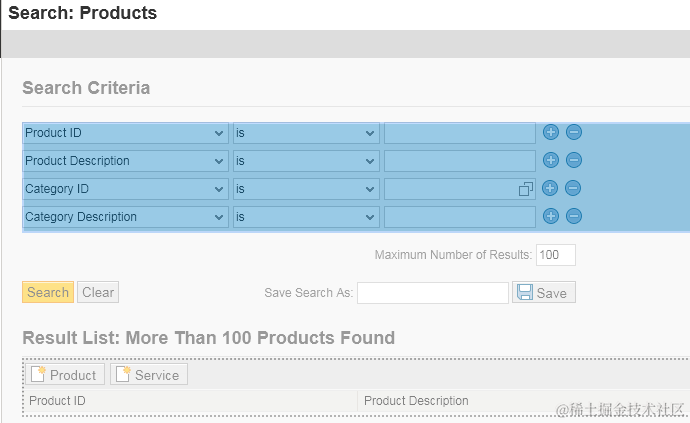Open the Product ID field dropdown
This screenshot has height=423, width=690.
tap(219, 133)
